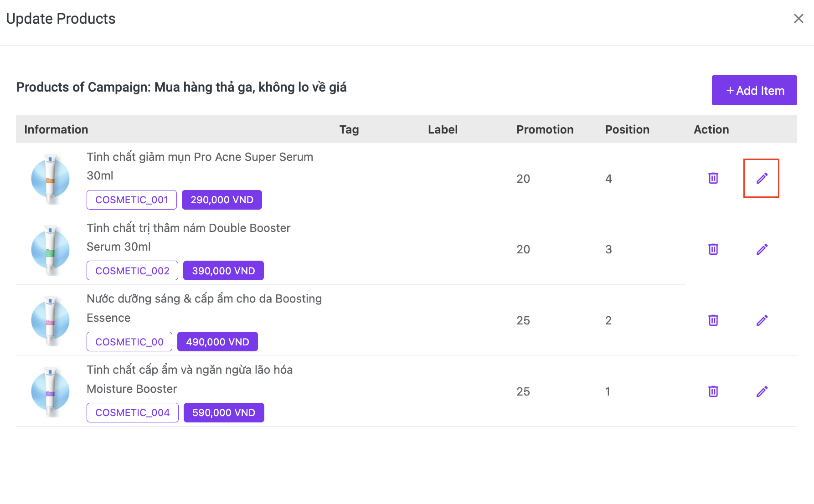Viewport: 814px width, 504px height.
Task: Click the Position column header
Action: pyautogui.click(x=627, y=129)
